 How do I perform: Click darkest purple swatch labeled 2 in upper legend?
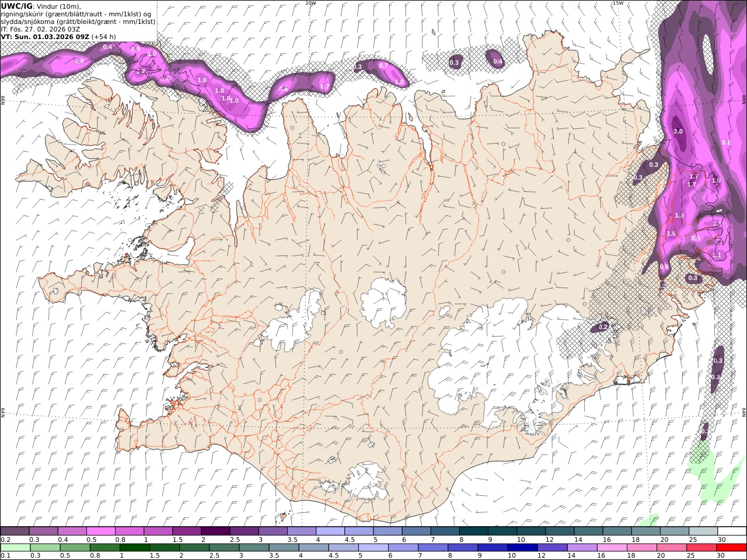pos(215,531)
